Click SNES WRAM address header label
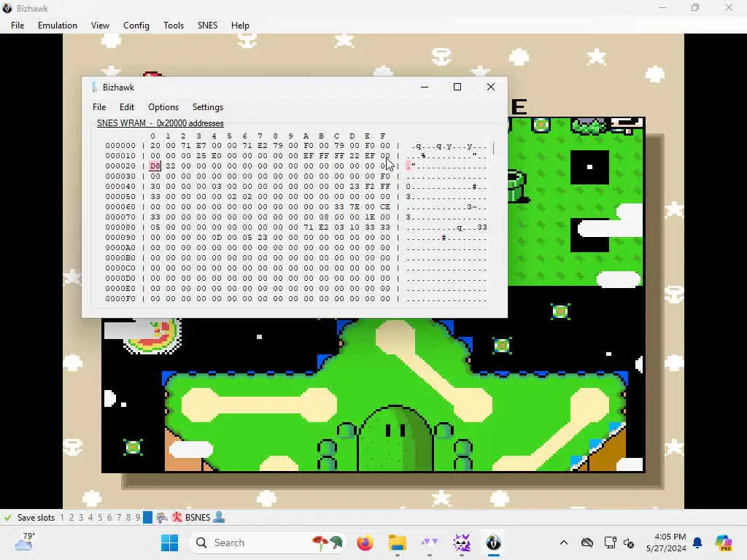The width and height of the screenshot is (747, 560). (x=160, y=122)
